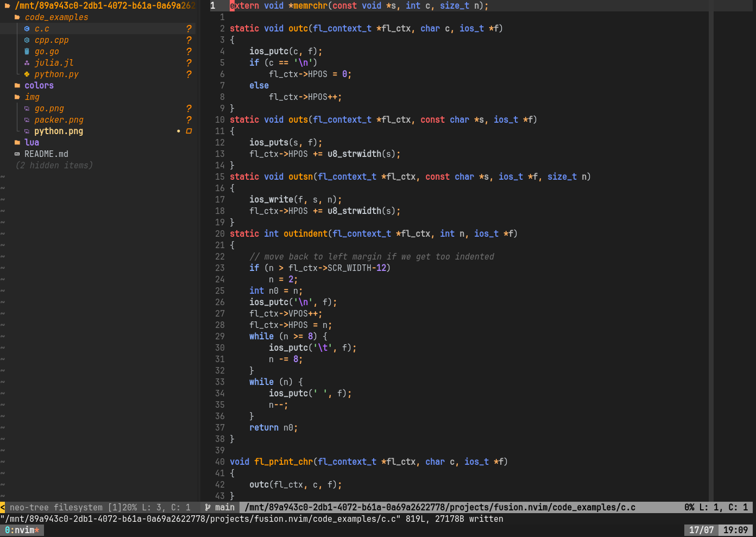Select the 0:nvim tmux window tab
Viewport: 756px width, 537px height.
(22, 530)
